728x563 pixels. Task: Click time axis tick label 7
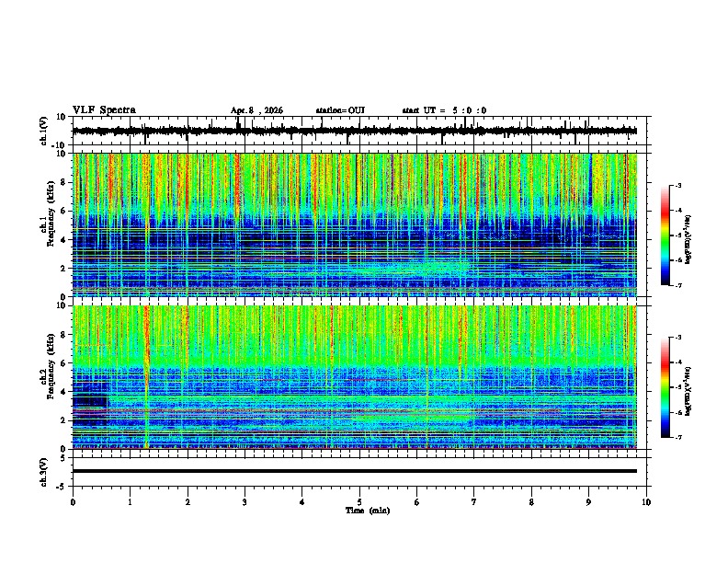474,502
